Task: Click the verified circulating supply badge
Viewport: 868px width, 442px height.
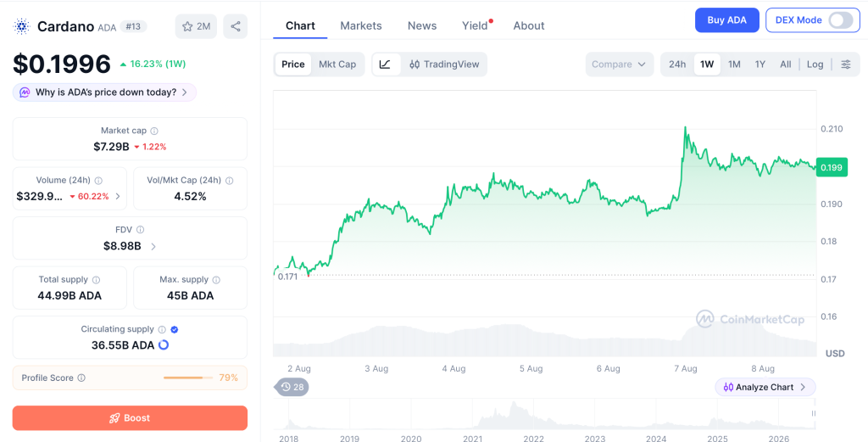Action: [x=175, y=329]
